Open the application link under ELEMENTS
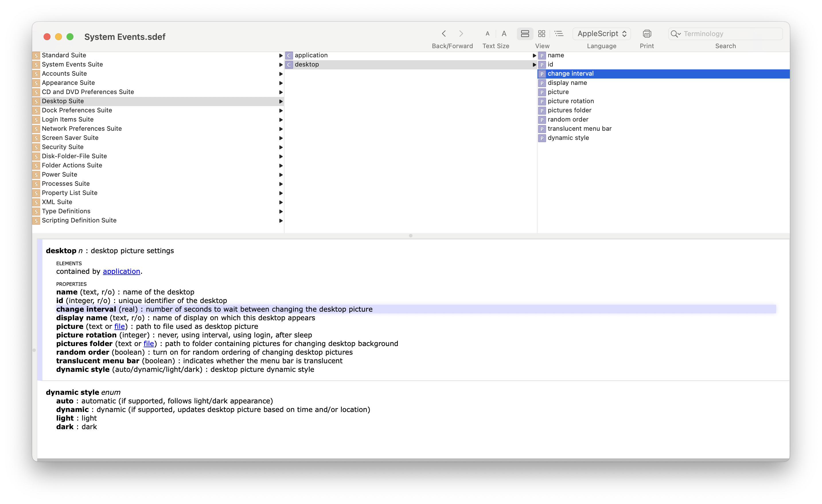 [121, 271]
